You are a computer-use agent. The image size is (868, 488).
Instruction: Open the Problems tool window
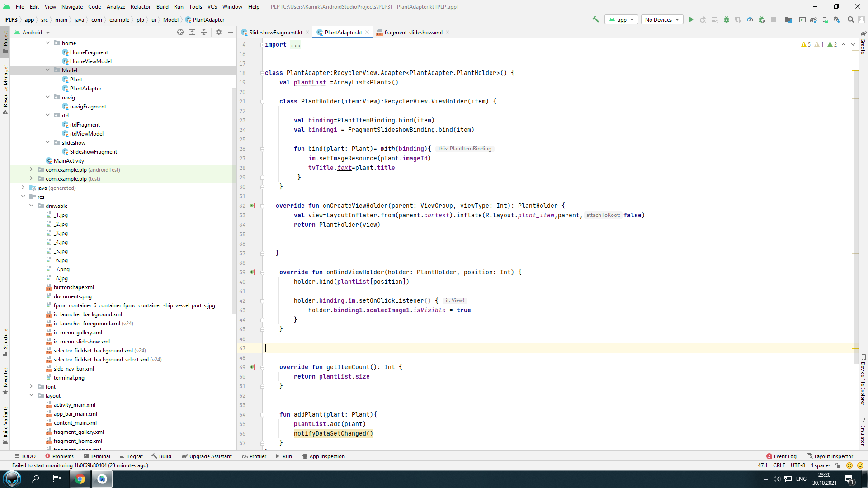click(59, 456)
